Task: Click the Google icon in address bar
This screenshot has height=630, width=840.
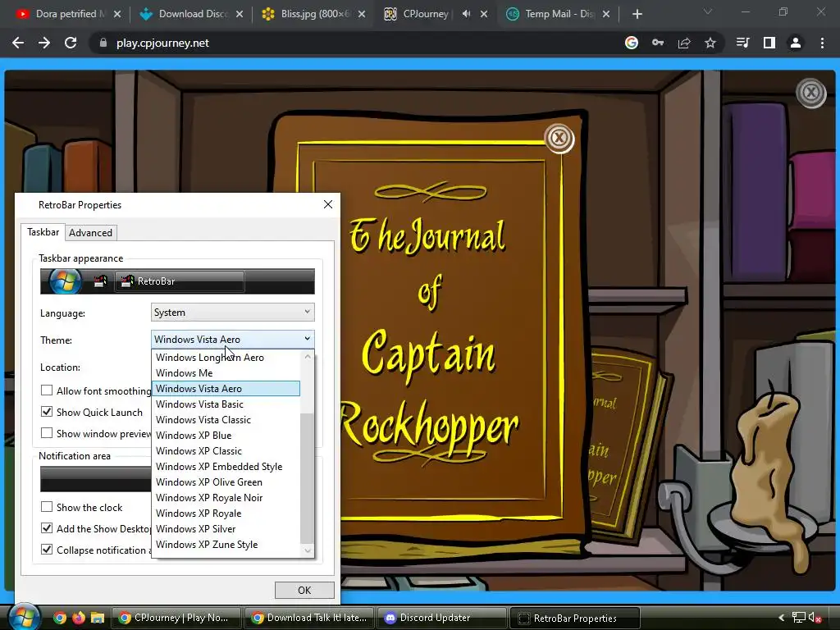Action: pyautogui.click(x=632, y=43)
